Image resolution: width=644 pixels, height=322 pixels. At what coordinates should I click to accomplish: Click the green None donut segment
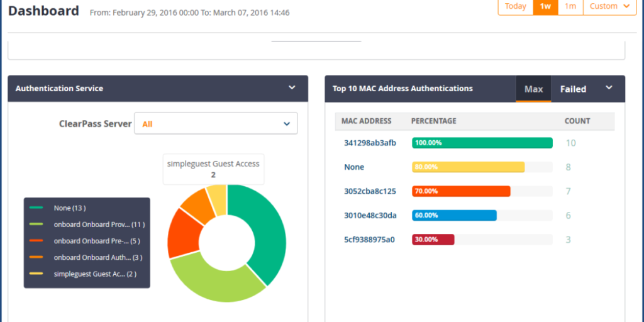click(263, 230)
